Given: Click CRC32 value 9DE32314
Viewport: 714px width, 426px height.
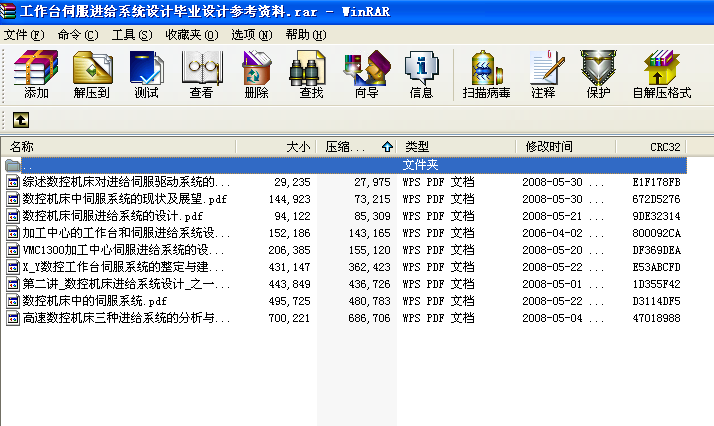Looking at the screenshot, I should coord(656,216).
